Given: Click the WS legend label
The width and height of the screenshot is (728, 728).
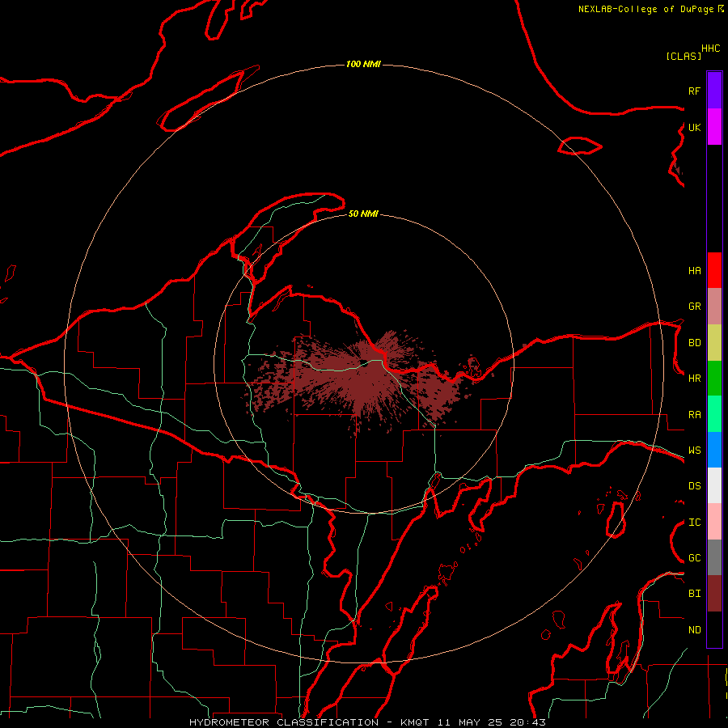Looking at the screenshot, I should pos(694,451).
